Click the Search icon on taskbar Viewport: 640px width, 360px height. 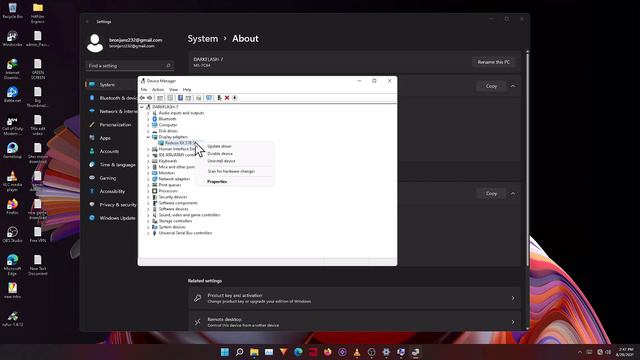coord(240,352)
